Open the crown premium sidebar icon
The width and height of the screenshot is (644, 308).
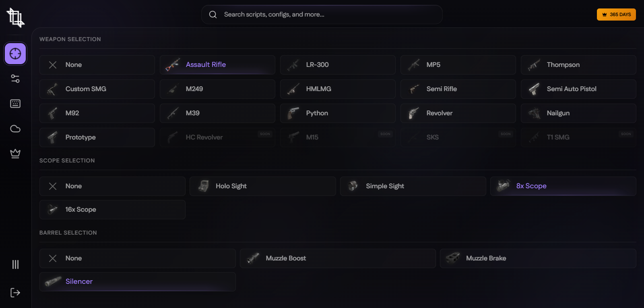15,154
